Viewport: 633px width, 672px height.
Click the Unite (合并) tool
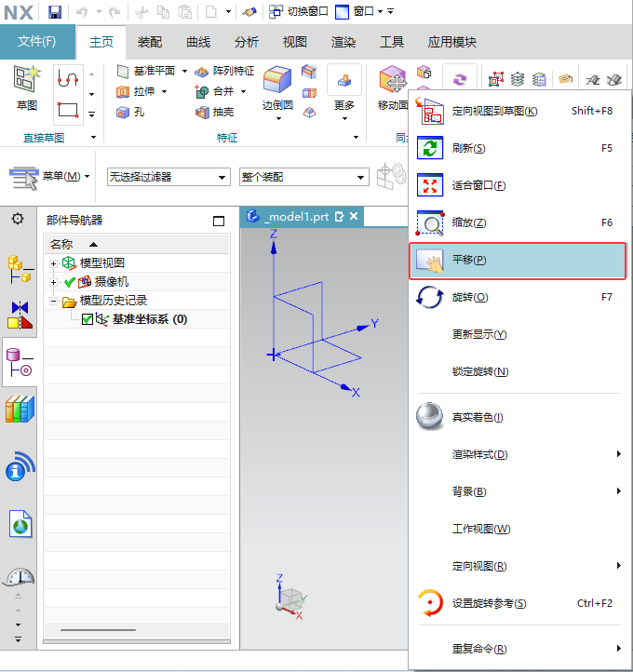(x=214, y=91)
